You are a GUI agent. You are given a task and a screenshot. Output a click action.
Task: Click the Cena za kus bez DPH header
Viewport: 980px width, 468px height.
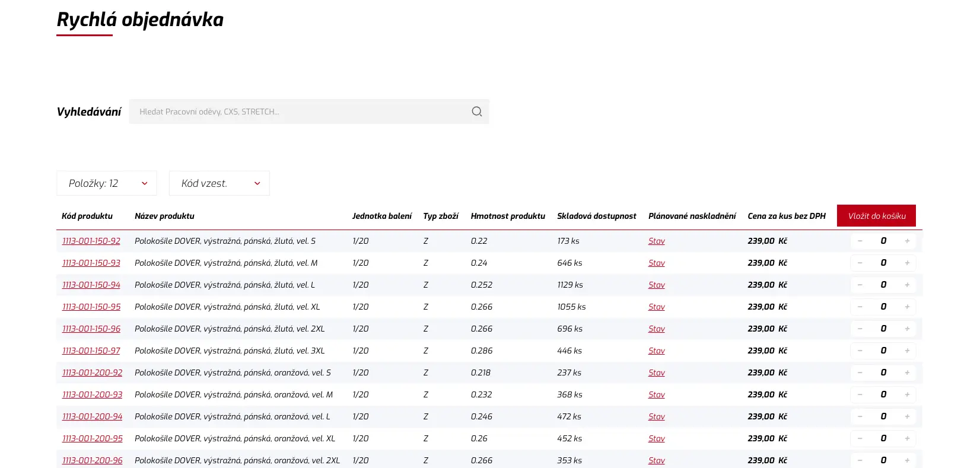click(x=787, y=216)
